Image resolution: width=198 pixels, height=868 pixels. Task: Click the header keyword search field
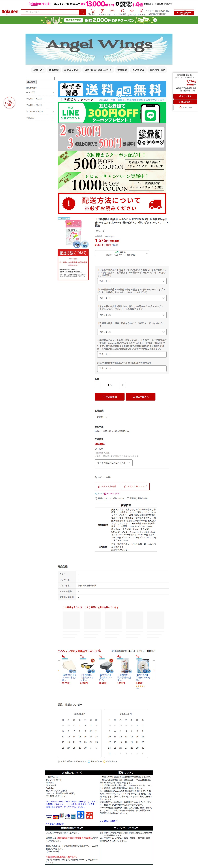point(50,12)
